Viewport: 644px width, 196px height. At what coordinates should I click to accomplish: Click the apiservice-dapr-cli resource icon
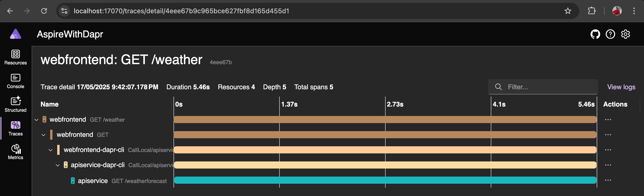coord(65,165)
